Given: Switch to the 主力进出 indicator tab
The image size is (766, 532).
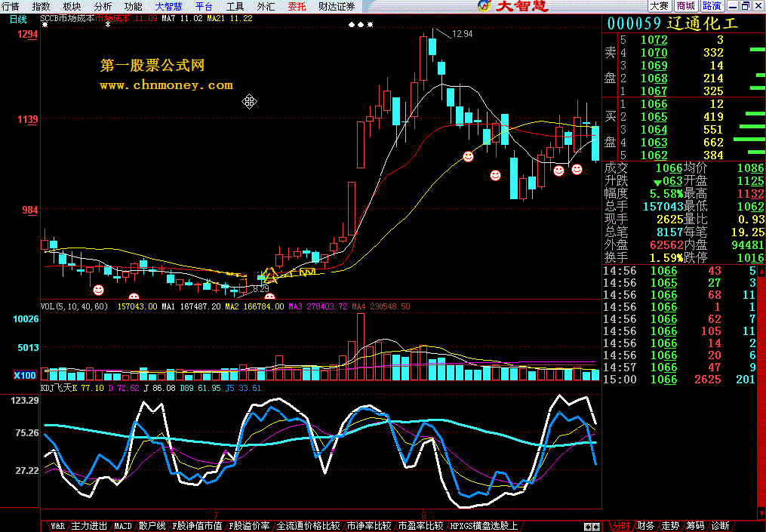Looking at the screenshot, I should 89,526.
